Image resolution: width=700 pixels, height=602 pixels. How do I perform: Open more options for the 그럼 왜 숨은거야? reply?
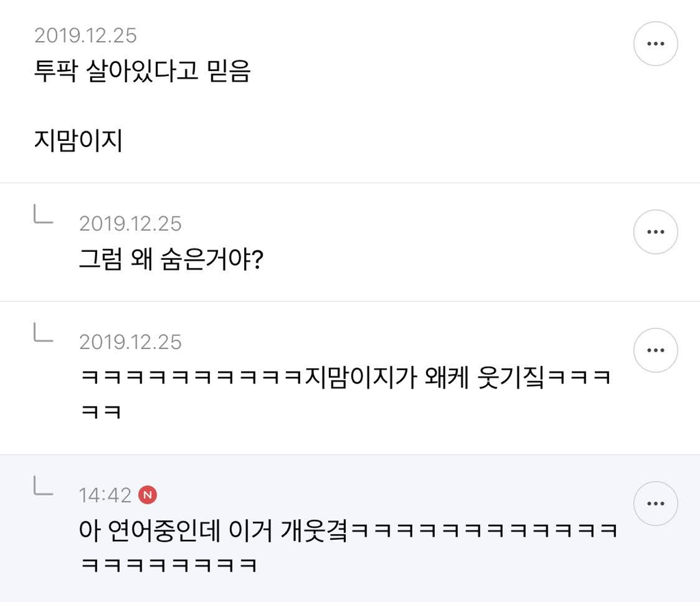click(656, 232)
